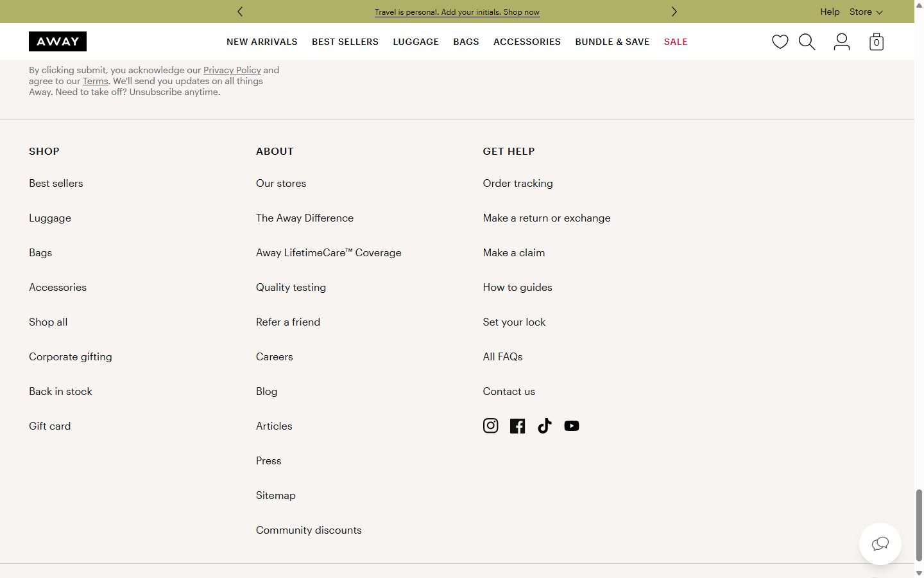Screen dimensions: 924x578
Task: Visit Away's Instagram page icon
Action: pos(490,426)
